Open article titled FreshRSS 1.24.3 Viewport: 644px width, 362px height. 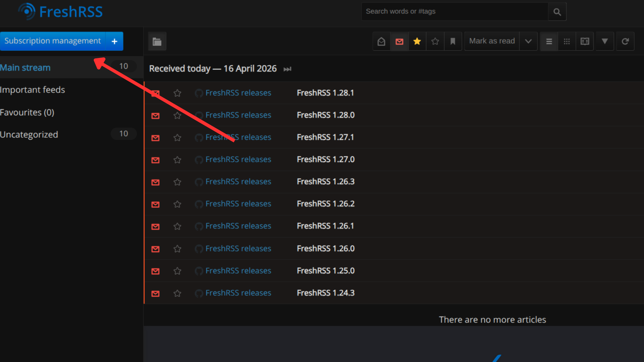pos(326,293)
